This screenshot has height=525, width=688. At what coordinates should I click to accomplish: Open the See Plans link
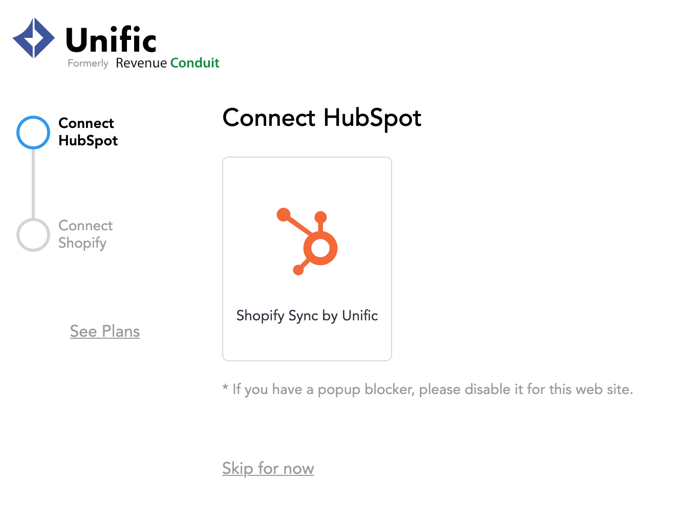pyautogui.click(x=105, y=331)
